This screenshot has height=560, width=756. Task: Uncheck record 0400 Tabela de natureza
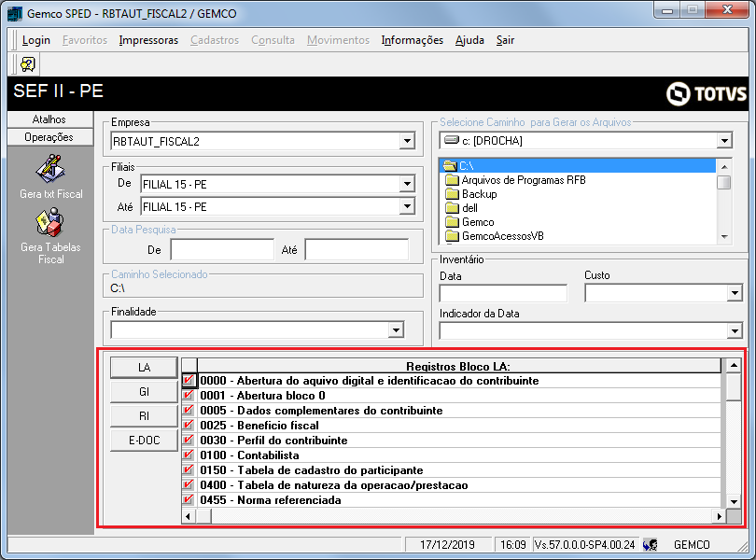tap(189, 485)
